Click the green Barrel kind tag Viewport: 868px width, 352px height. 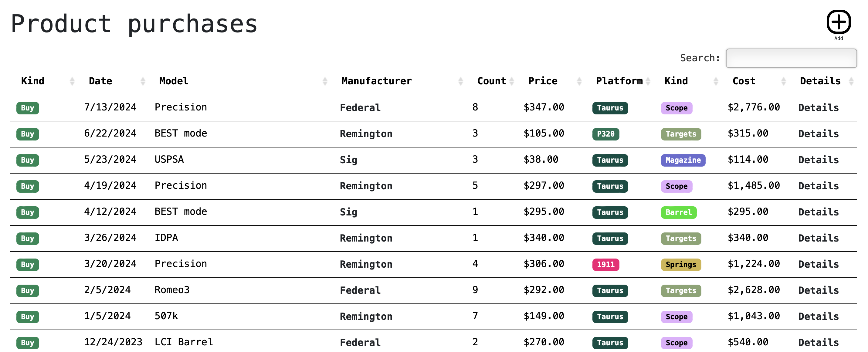[678, 212]
